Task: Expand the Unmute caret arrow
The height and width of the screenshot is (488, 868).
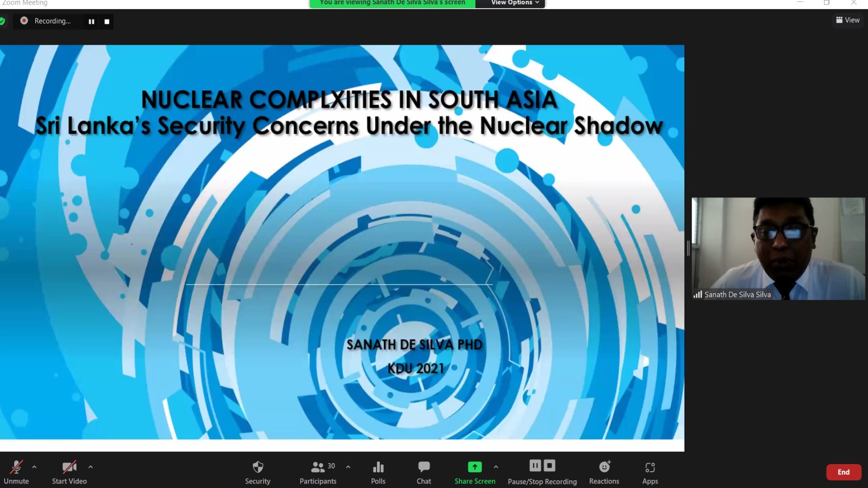Action: tap(34, 467)
